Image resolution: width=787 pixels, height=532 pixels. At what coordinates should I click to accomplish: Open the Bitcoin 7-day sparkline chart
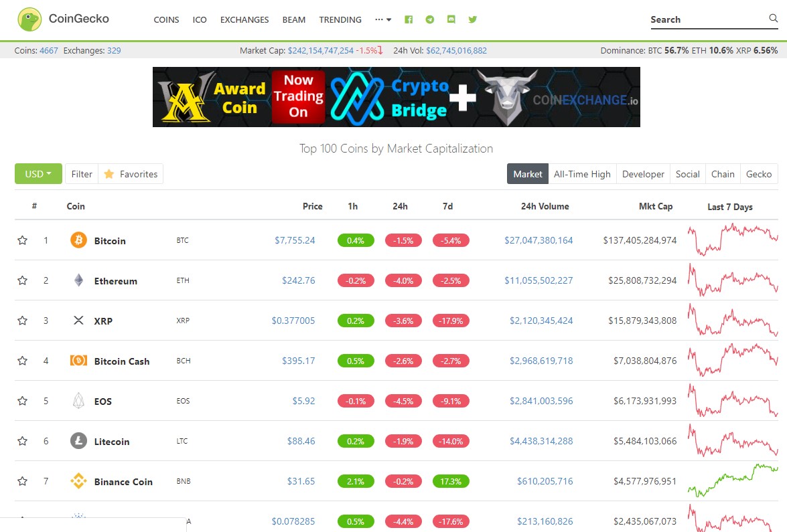(732, 239)
